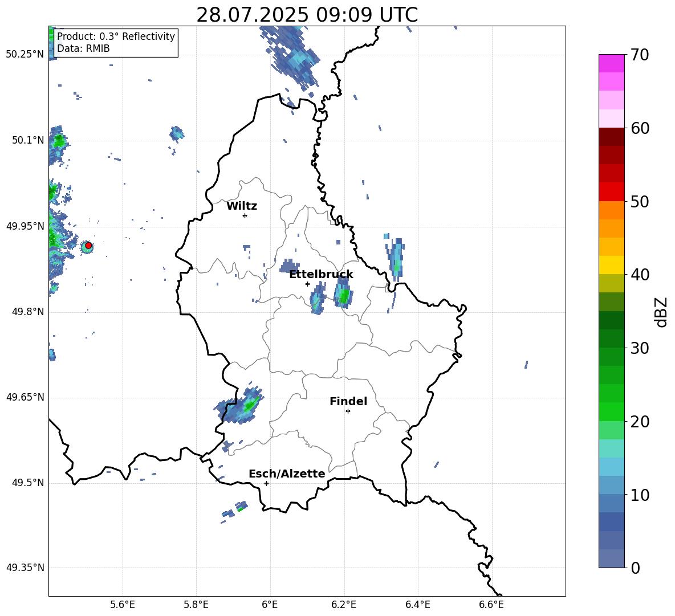Select the Findel city label

point(348,401)
